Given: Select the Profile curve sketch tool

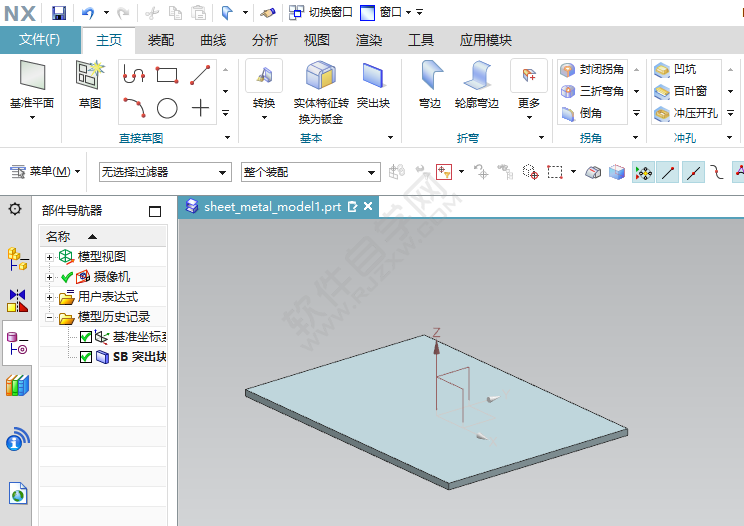Looking at the screenshot, I should (134, 75).
